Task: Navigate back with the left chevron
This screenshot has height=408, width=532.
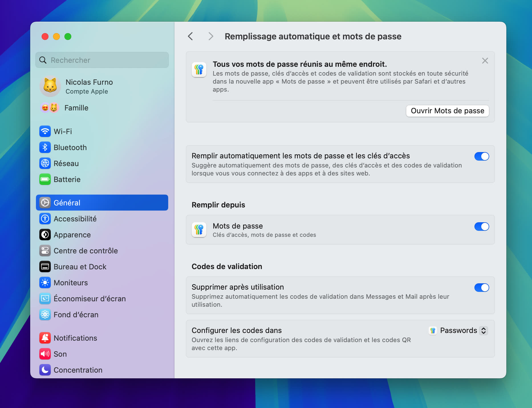Action: (x=190, y=36)
